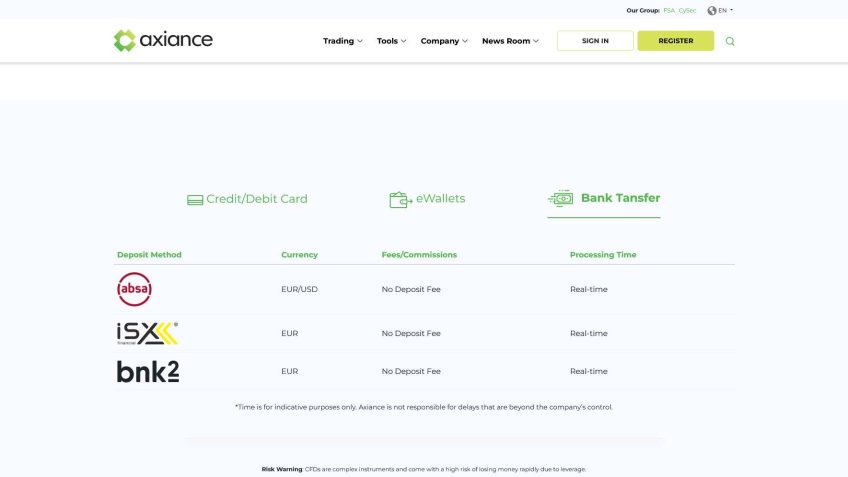Click the Axiance logo in header
This screenshot has width=848, height=477.
point(163,40)
